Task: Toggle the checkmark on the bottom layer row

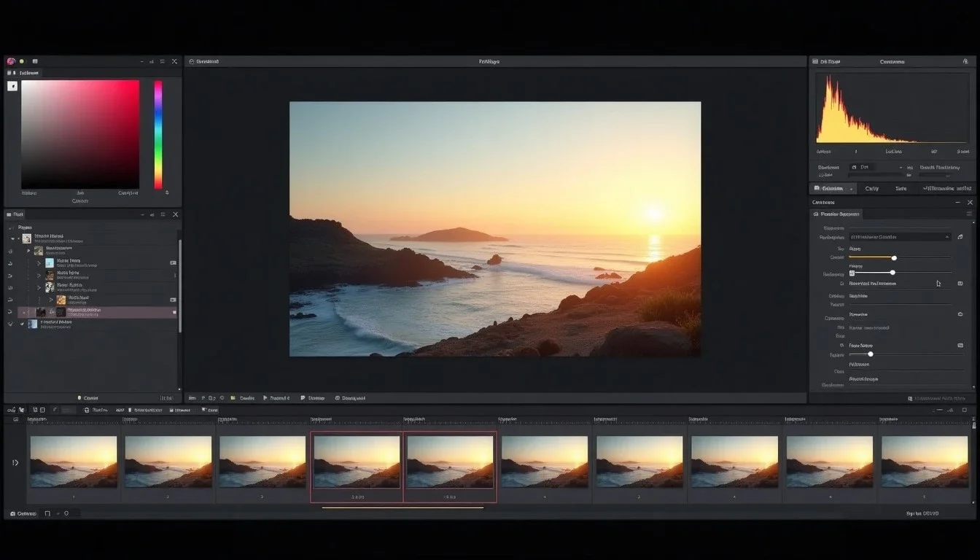Action: coord(22,324)
